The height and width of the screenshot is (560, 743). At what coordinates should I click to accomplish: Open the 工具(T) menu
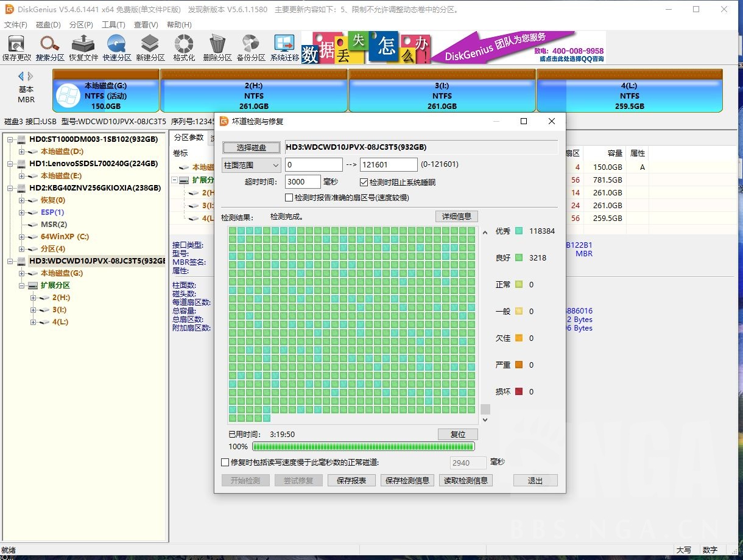113,25
